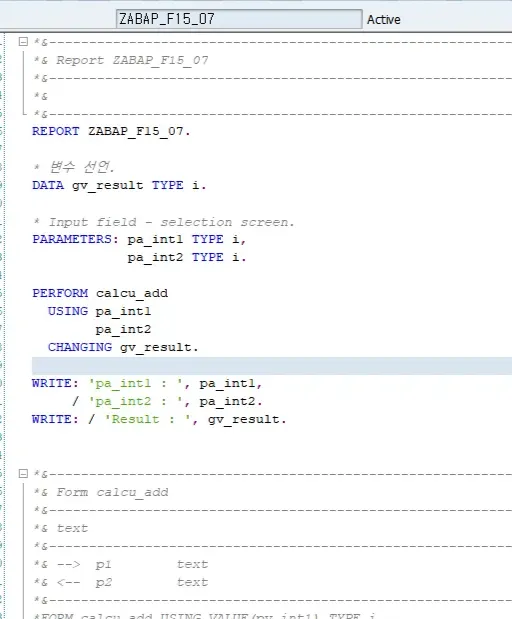Click the PERFORM calcu_add statement
The image size is (512, 619).
100,293
